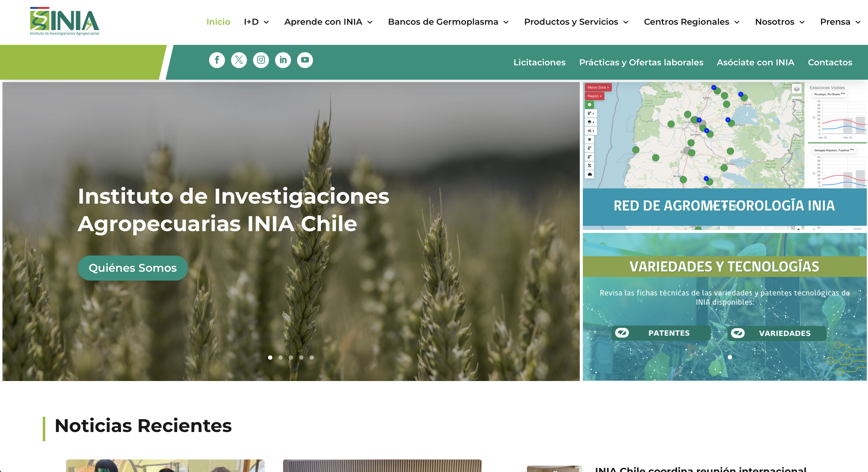Select the second hero carousel dot
The width and height of the screenshot is (868, 472).
[x=281, y=358]
